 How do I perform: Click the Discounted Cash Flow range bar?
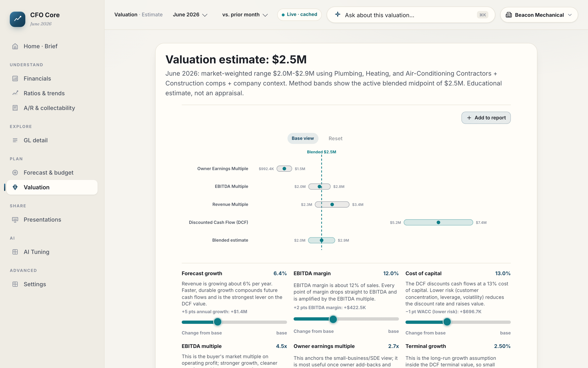(x=438, y=222)
